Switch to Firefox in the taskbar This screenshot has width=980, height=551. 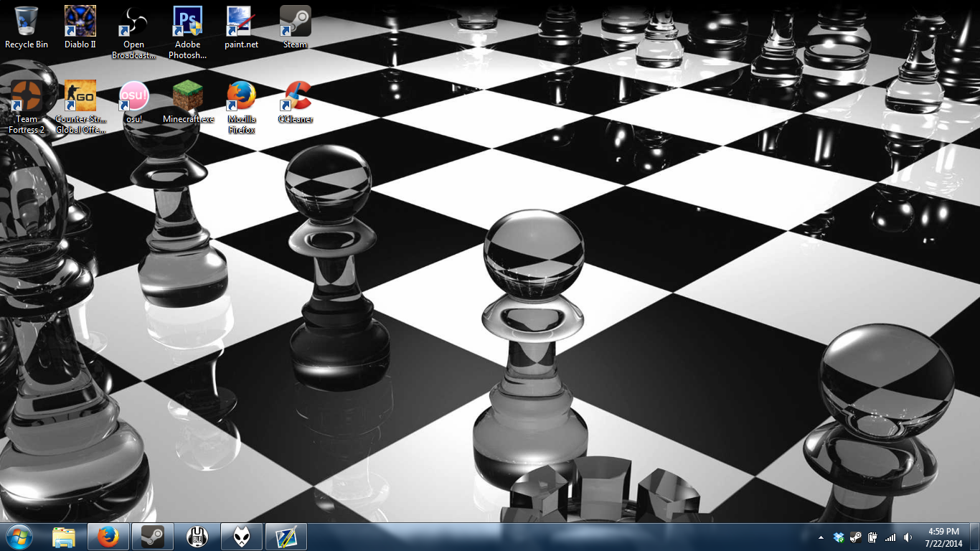click(x=108, y=537)
